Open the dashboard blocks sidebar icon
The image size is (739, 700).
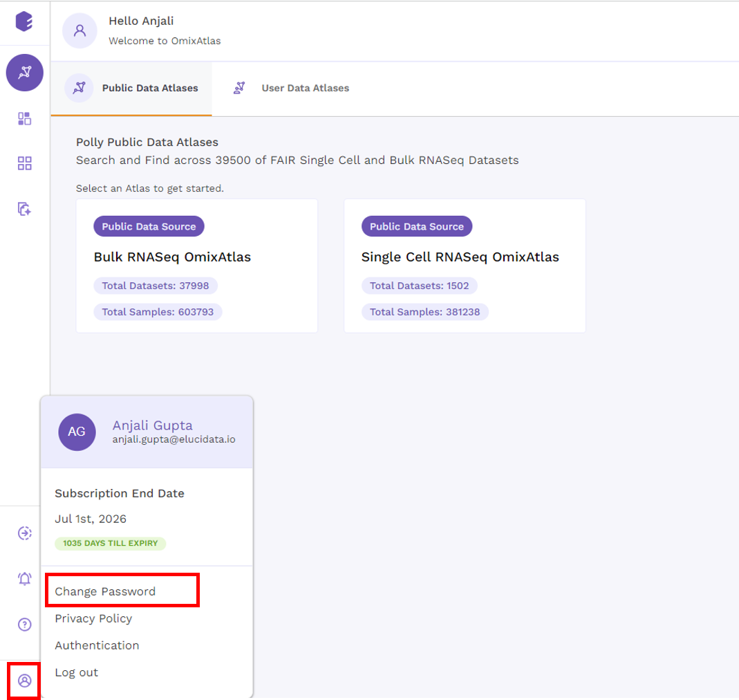pyautogui.click(x=24, y=118)
